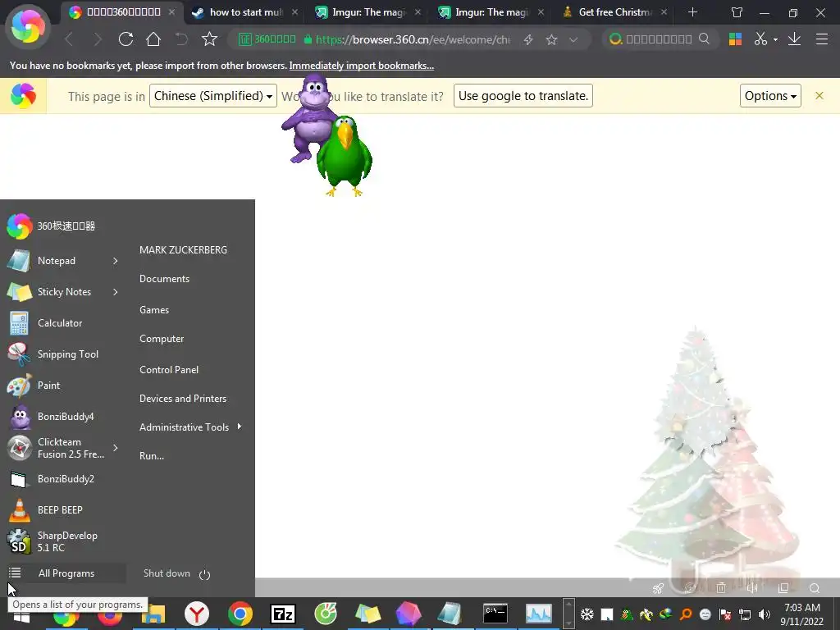Image resolution: width=840 pixels, height=630 pixels.
Task: Open the Chinese (Simplified) language dropdown
Action: [213, 96]
